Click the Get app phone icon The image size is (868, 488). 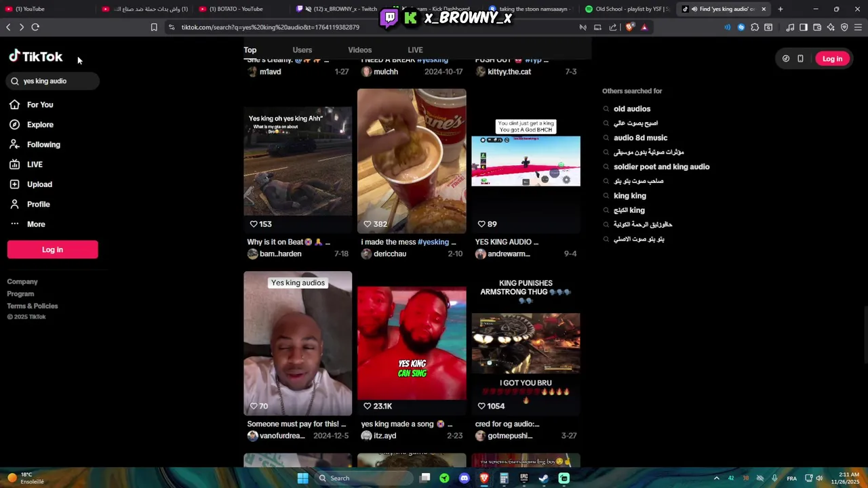tap(800, 59)
